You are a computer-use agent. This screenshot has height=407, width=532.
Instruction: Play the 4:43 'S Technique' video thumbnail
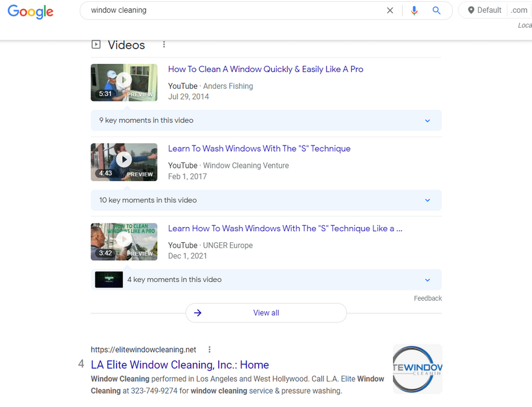(x=124, y=162)
